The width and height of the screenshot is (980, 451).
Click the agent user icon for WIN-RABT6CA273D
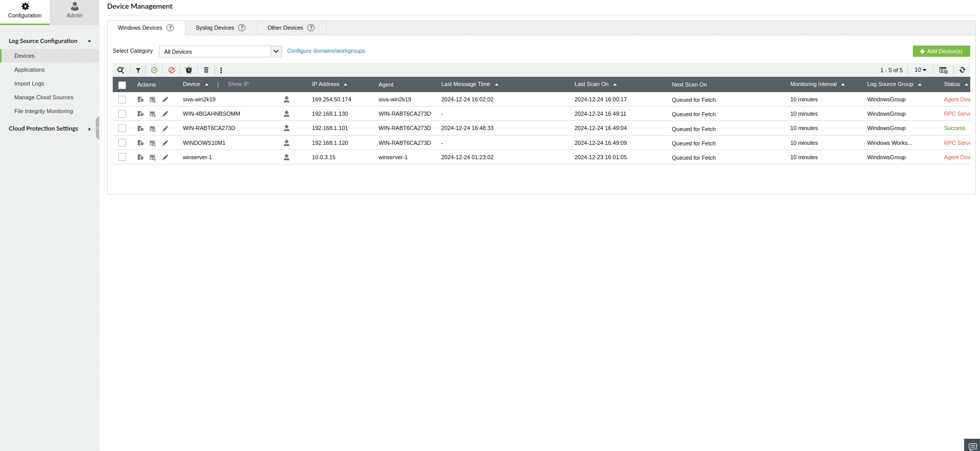tap(286, 128)
